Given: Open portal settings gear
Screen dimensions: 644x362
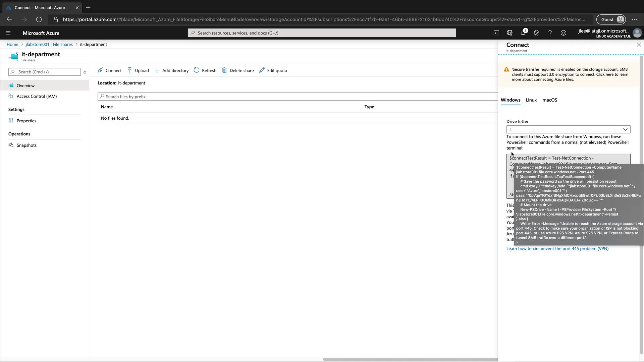Looking at the screenshot, I should point(537,33).
